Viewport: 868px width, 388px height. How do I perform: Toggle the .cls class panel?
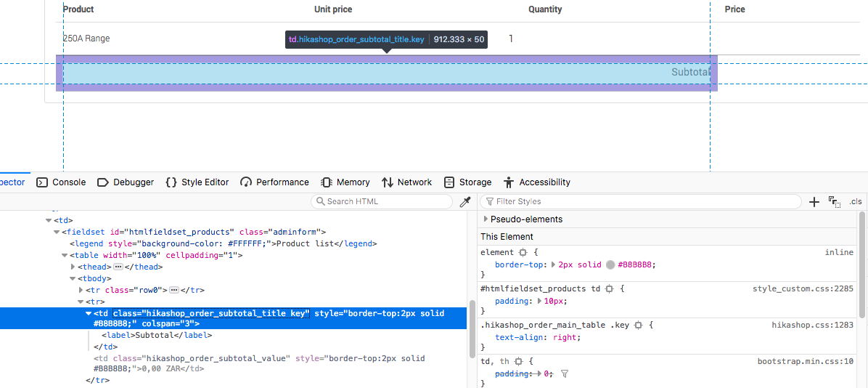(856, 201)
